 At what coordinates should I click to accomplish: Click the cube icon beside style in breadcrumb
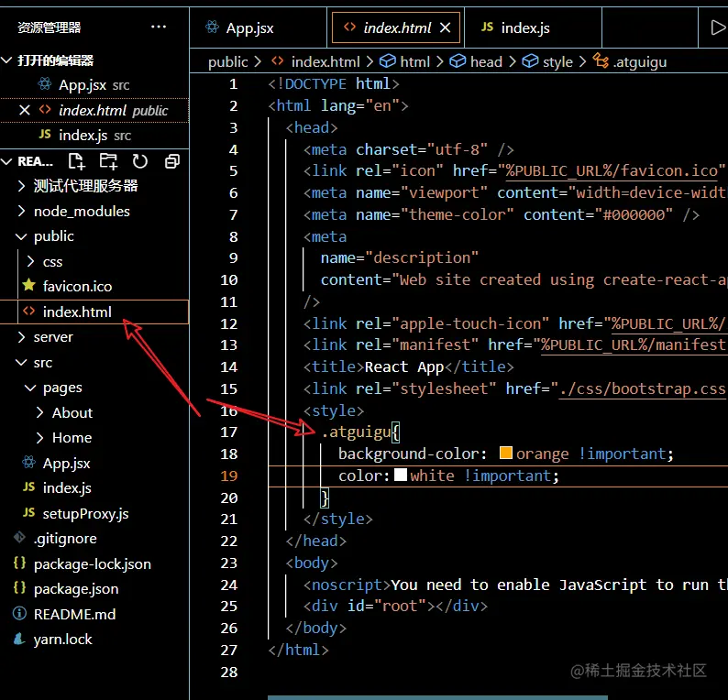pyautogui.click(x=530, y=61)
